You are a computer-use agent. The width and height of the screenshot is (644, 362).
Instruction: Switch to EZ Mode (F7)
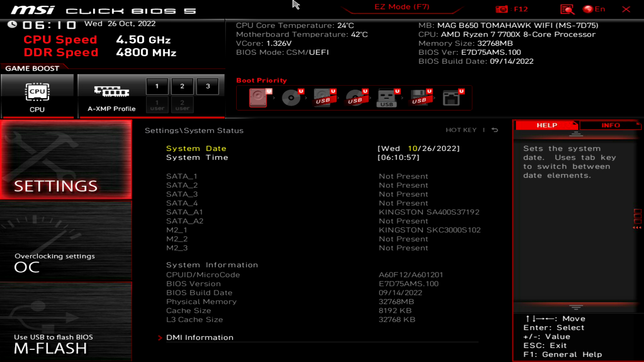tap(401, 6)
